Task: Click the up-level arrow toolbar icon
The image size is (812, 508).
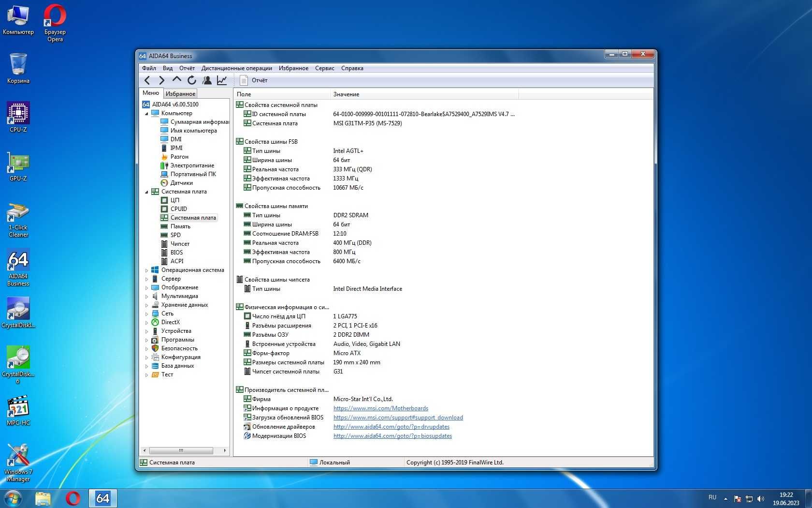Action: tap(177, 80)
